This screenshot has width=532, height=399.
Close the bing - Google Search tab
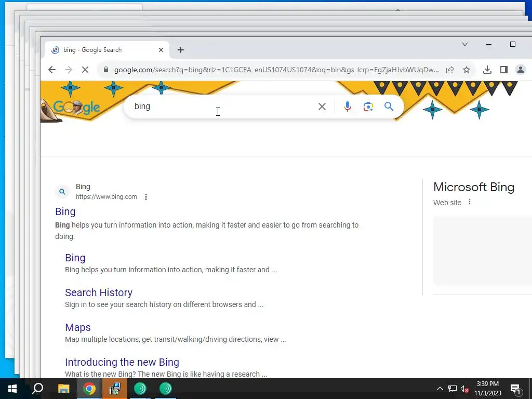point(161,50)
